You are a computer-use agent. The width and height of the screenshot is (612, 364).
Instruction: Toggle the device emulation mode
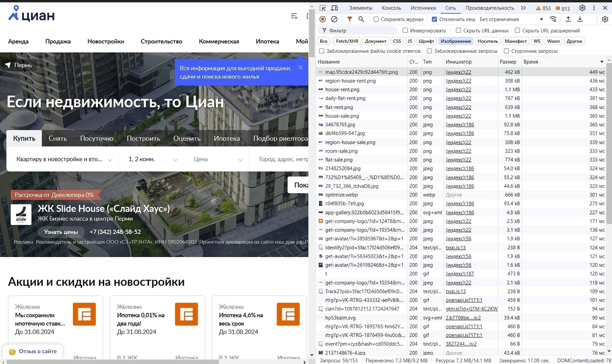click(x=334, y=8)
